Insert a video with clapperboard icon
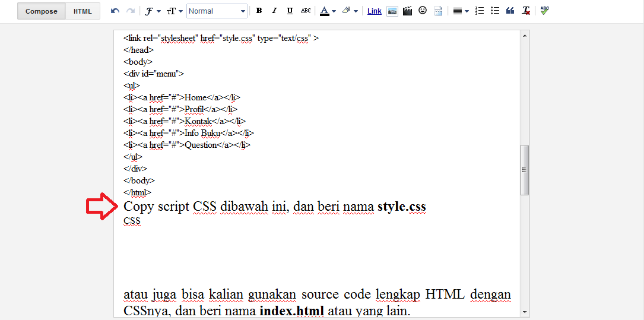The height and width of the screenshot is (320, 644). coord(407,11)
